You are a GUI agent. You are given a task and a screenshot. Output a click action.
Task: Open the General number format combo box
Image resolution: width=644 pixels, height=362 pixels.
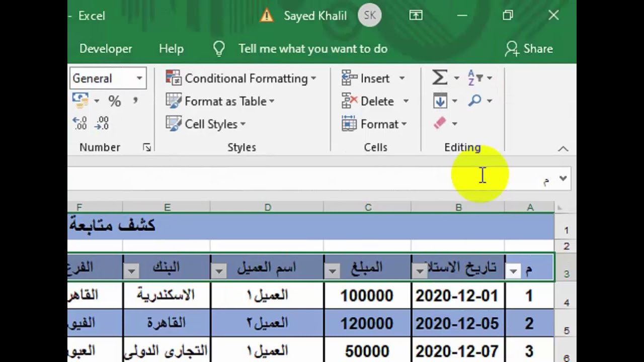click(107, 78)
